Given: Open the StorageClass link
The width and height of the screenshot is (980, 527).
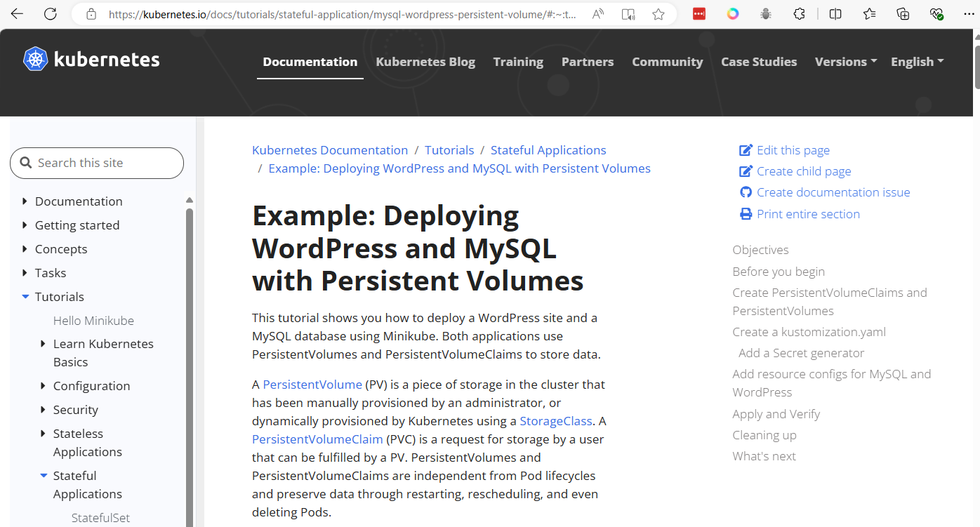Looking at the screenshot, I should pos(556,421).
